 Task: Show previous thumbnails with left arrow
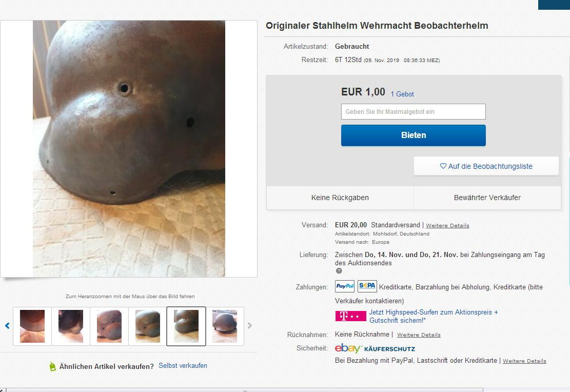7,326
